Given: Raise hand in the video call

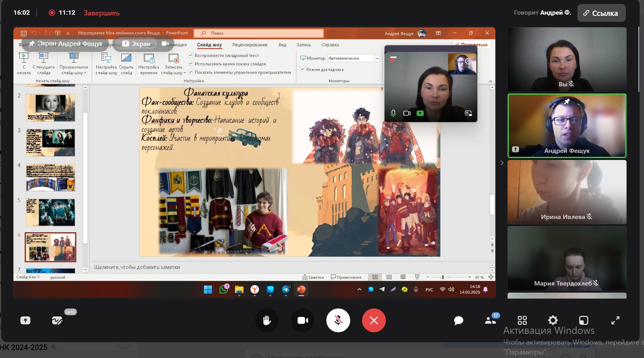Looking at the screenshot, I should [x=267, y=320].
